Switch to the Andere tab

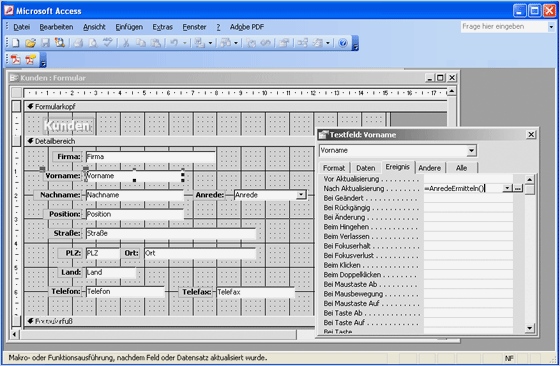point(430,168)
